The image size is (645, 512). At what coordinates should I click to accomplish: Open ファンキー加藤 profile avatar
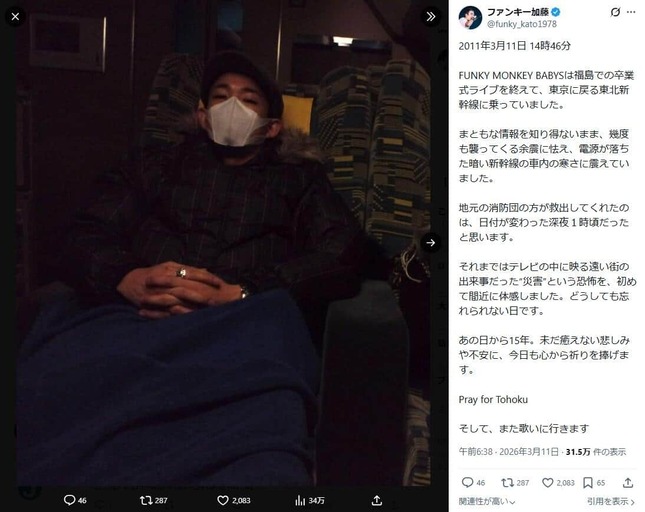(x=470, y=18)
